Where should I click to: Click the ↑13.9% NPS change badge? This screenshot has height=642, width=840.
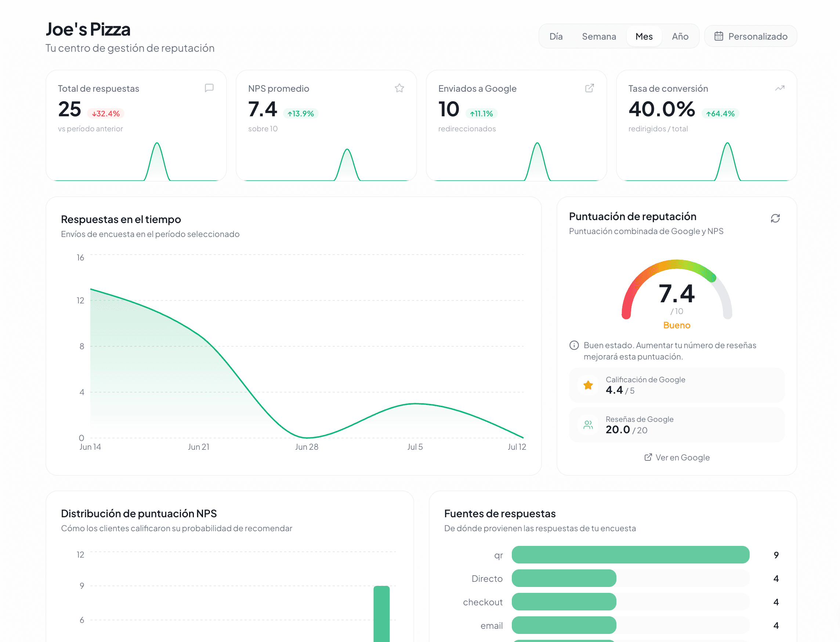point(301,113)
